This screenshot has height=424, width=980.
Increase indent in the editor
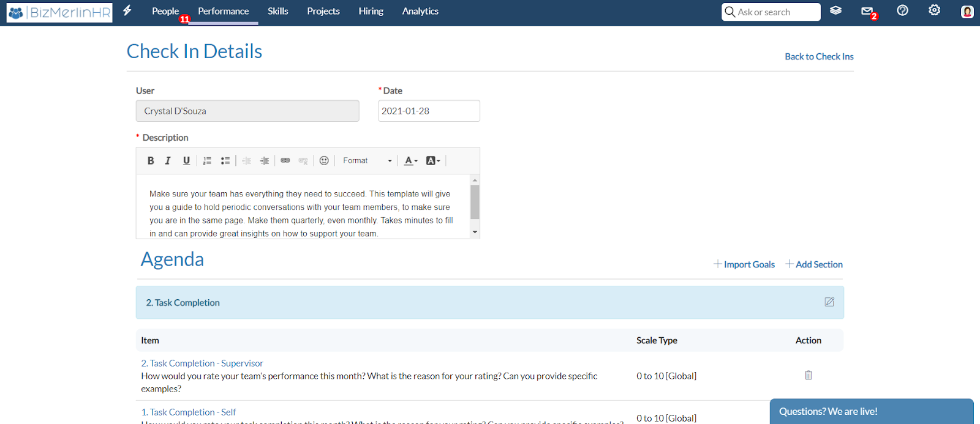pos(265,161)
